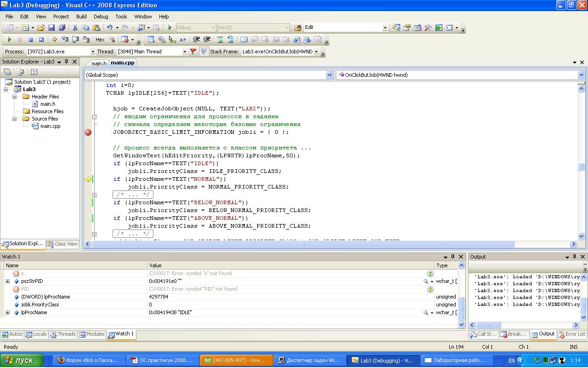Switch to the Locals tab
The image size is (588, 368).
click(x=36, y=334)
